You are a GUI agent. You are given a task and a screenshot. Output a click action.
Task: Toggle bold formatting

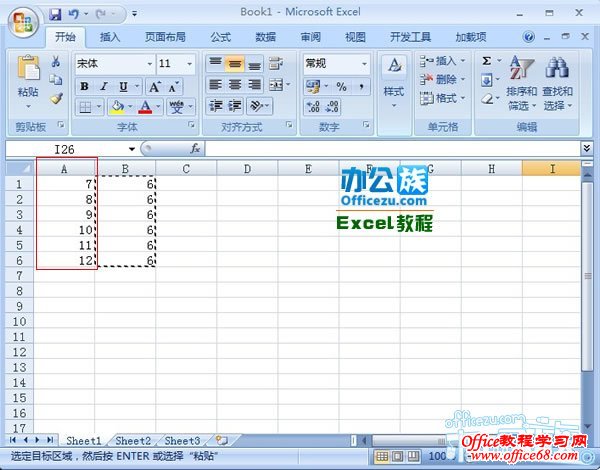pyautogui.click(x=85, y=86)
